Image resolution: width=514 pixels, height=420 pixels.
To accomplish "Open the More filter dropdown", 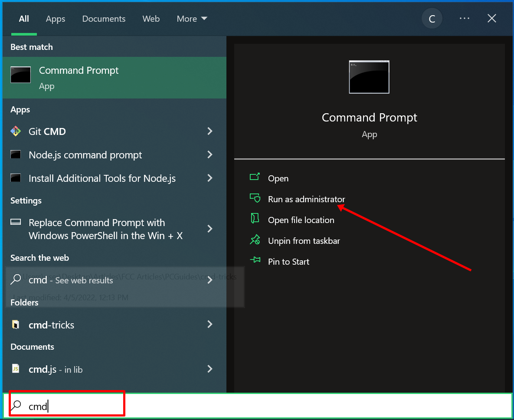I will click(191, 18).
